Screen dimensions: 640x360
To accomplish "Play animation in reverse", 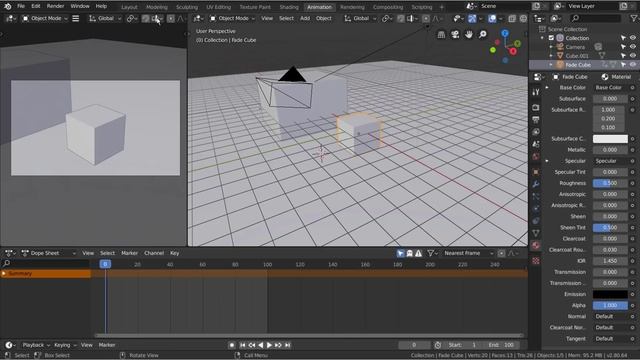I will 260,345.
